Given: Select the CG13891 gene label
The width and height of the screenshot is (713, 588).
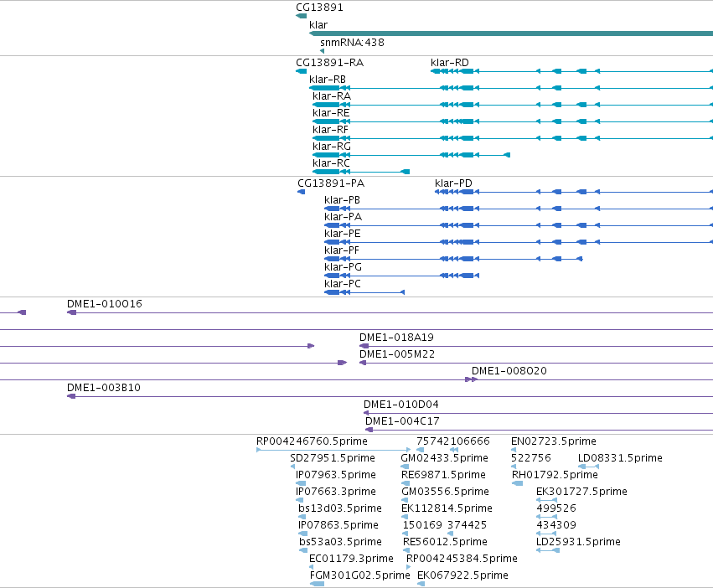Looking at the screenshot, I should (319, 8).
